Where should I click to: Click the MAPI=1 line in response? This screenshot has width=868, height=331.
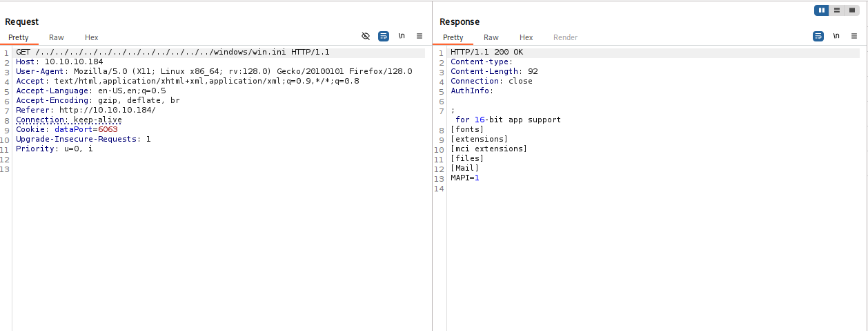465,178
